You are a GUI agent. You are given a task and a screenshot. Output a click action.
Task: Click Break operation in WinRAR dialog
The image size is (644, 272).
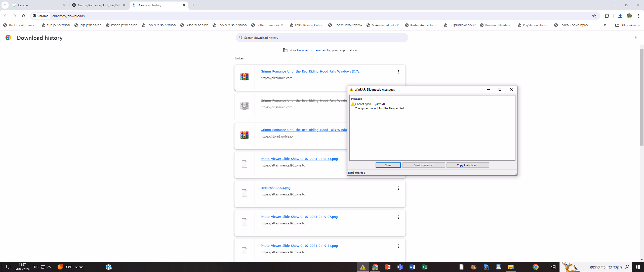pyautogui.click(x=423, y=165)
